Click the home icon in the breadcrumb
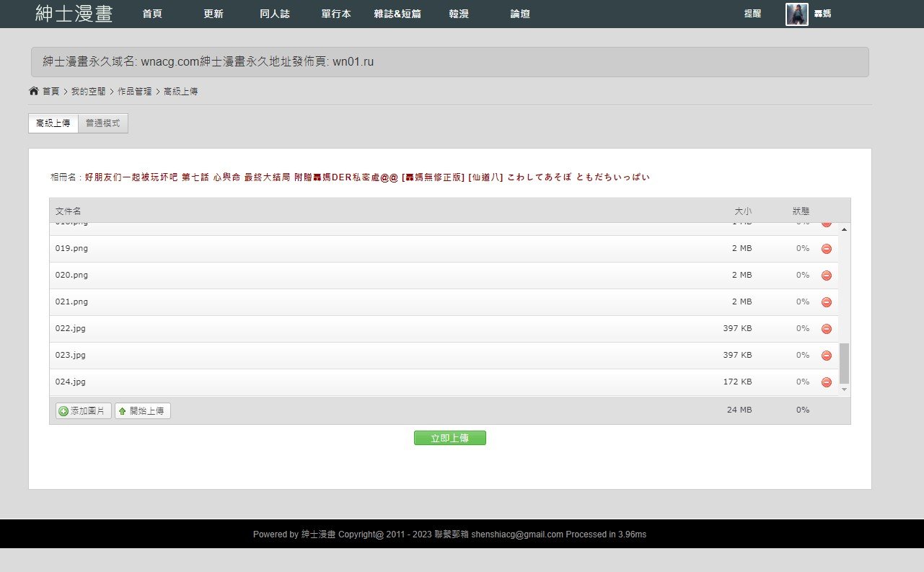The image size is (924, 572). click(33, 91)
